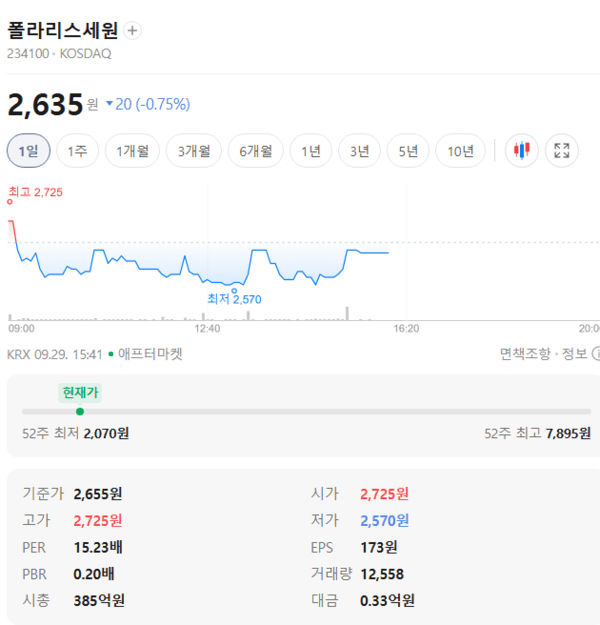Open the info icon next to 정보
600x625 pixels.
[596, 353]
